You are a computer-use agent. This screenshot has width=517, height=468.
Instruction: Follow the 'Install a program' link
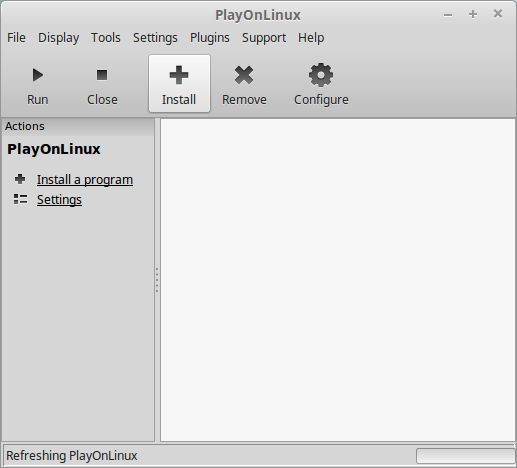(85, 180)
